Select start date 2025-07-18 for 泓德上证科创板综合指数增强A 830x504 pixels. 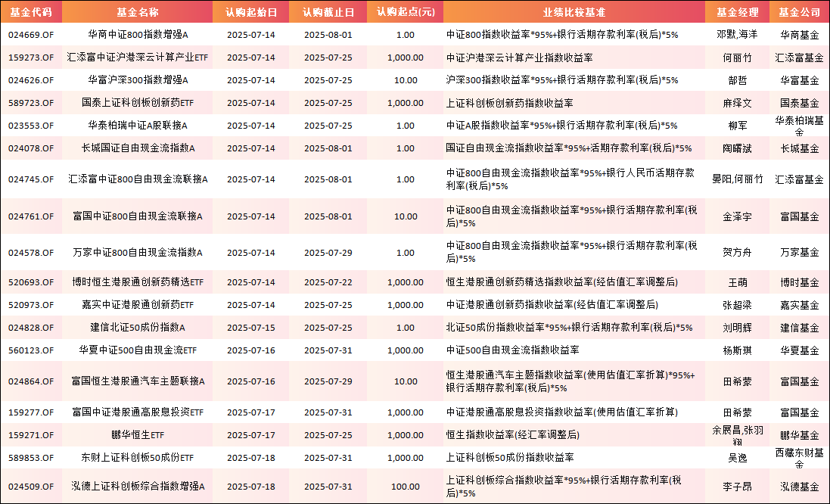tap(250, 486)
